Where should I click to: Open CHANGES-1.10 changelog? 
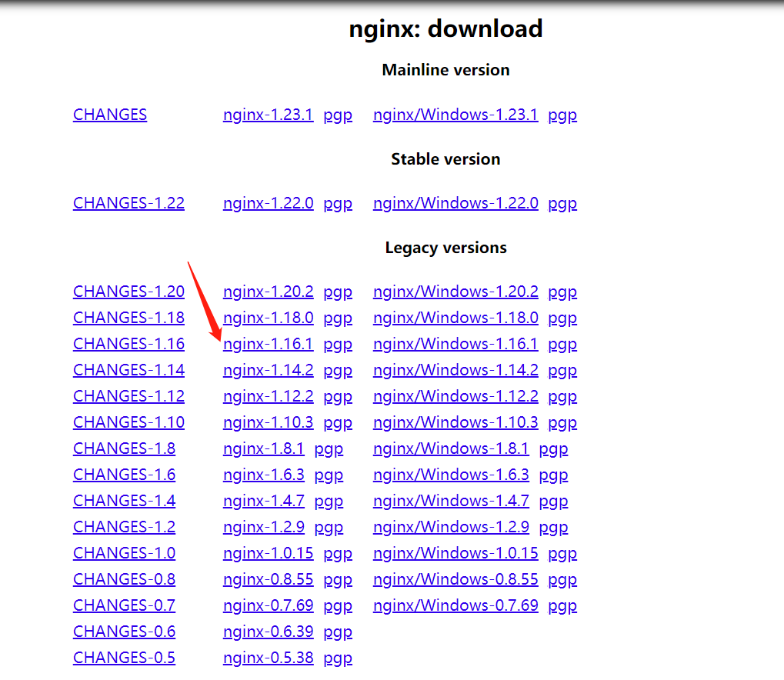tap(128, 422)
